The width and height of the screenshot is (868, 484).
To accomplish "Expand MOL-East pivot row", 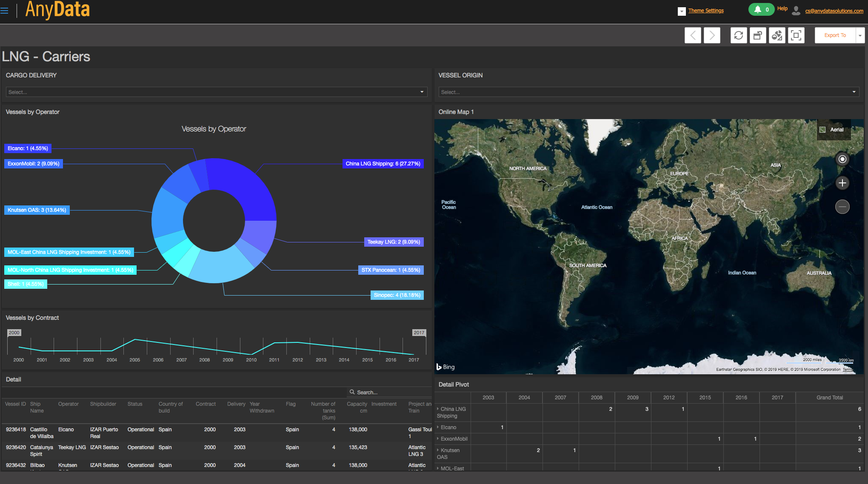I will (x=438, y=468).
